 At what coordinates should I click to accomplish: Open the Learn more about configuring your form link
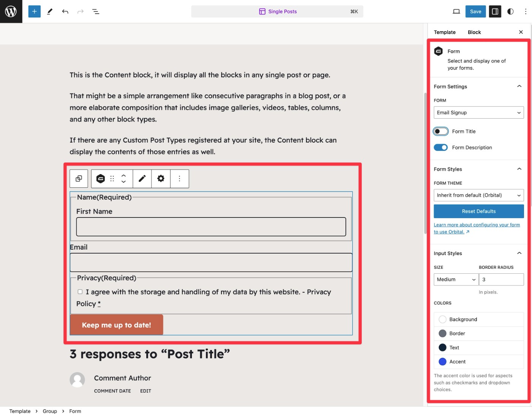477,228
